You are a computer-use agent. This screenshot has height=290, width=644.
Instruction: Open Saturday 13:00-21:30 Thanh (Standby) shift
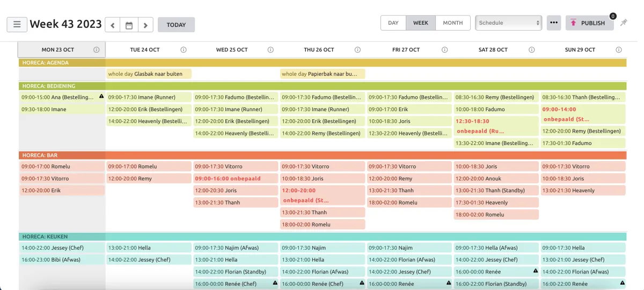(496, 190)
